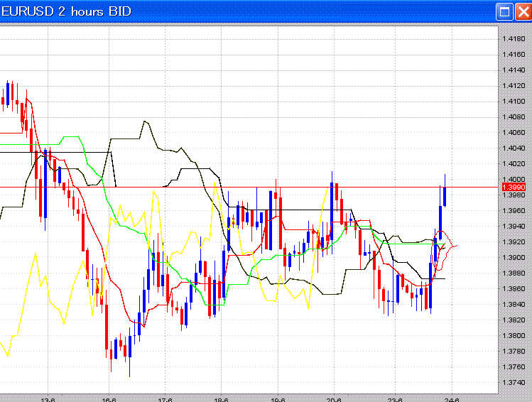Click the latest blue candle at chart's right edge
This screenshot has height=402, width=532.
445,196
